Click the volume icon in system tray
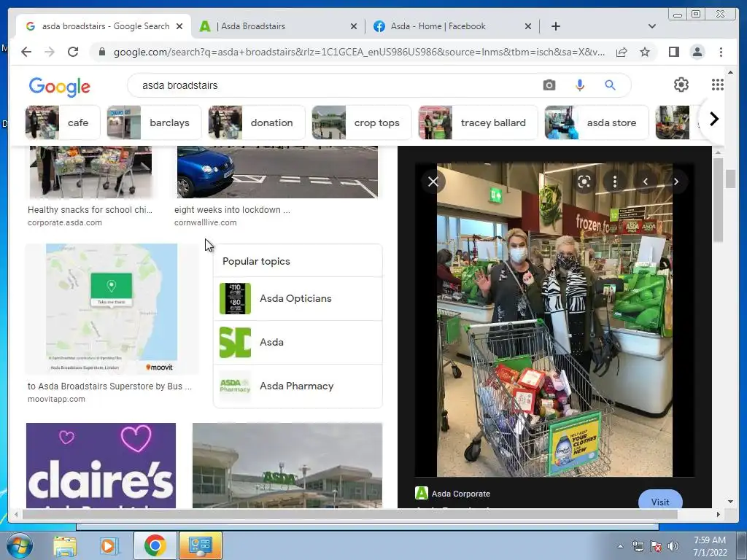 click(x=673, y=546)
